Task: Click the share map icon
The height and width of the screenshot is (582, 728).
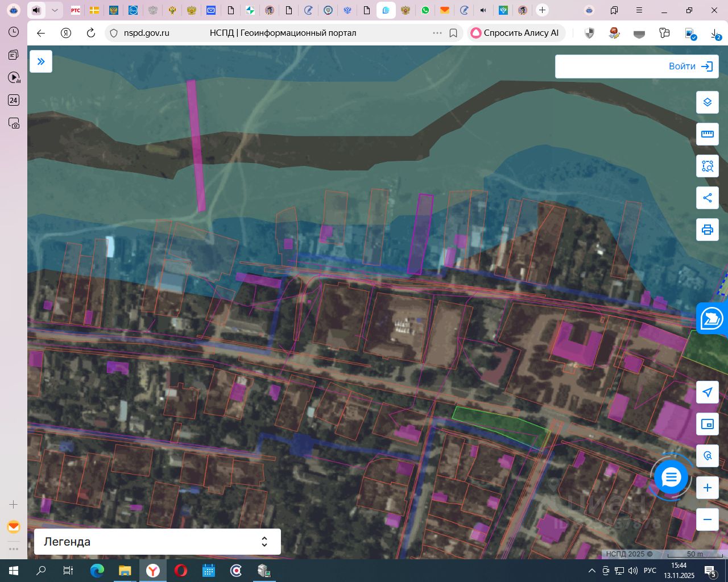Action: 708,198
